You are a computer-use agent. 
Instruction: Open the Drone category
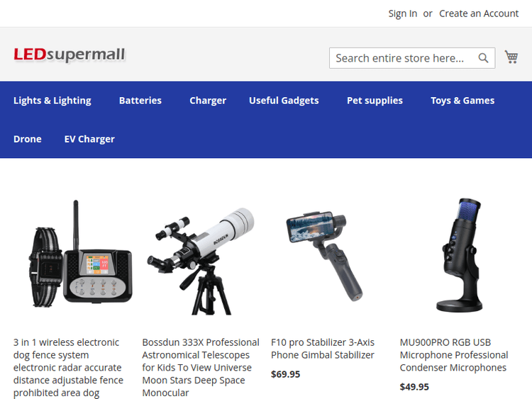coord(28,139)
